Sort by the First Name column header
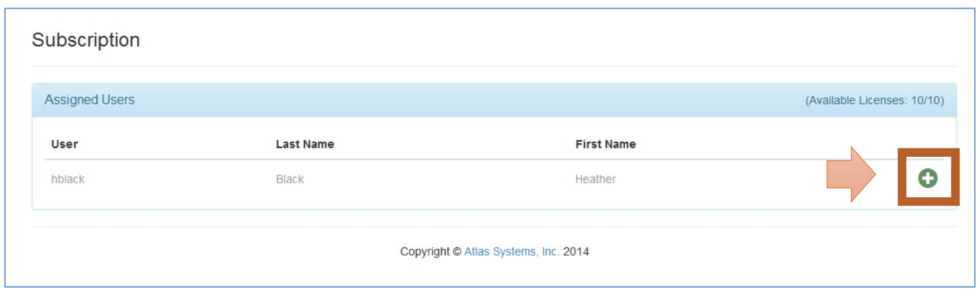 (606, 144)
